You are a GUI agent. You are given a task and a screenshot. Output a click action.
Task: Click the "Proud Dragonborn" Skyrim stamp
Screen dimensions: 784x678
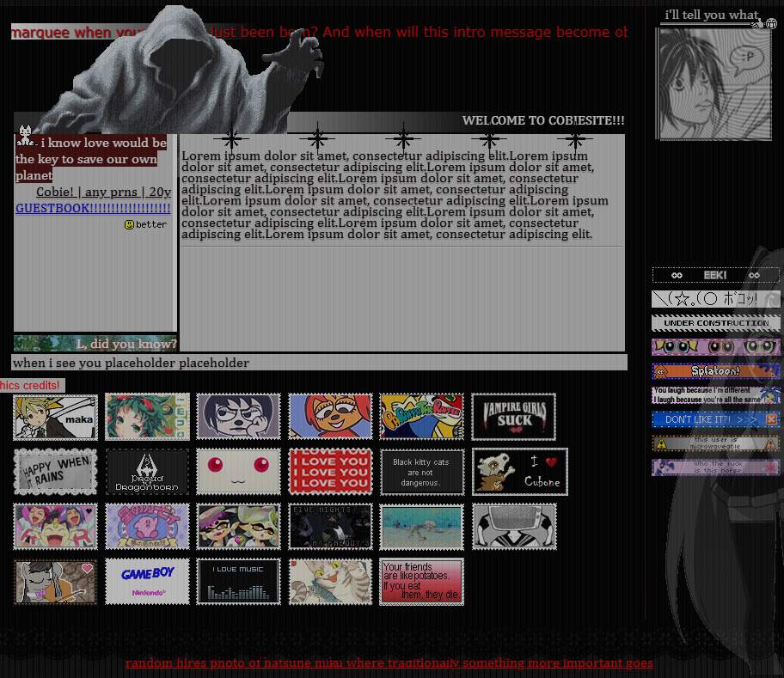(147, 472)
